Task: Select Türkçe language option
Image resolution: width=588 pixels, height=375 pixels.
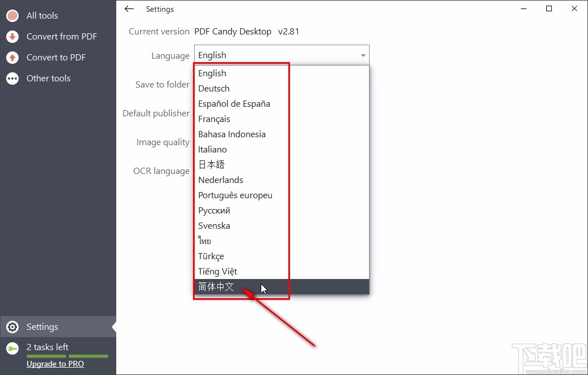Action: (x=282, y=256)
